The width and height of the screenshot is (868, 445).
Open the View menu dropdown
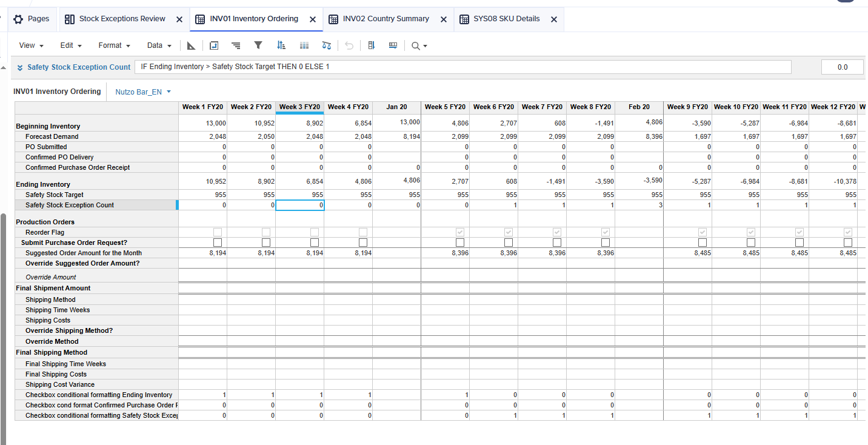click(x=32, y=45)
